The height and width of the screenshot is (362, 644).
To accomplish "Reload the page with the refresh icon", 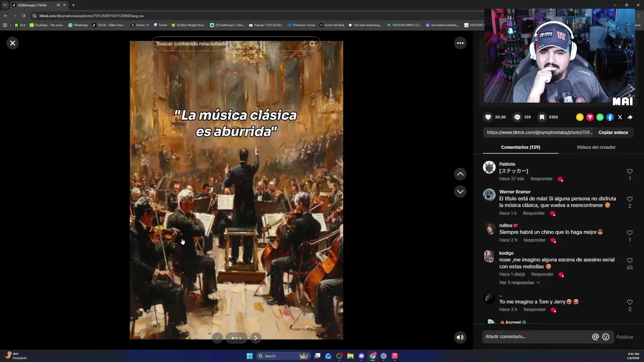I will tap(23, 16).
